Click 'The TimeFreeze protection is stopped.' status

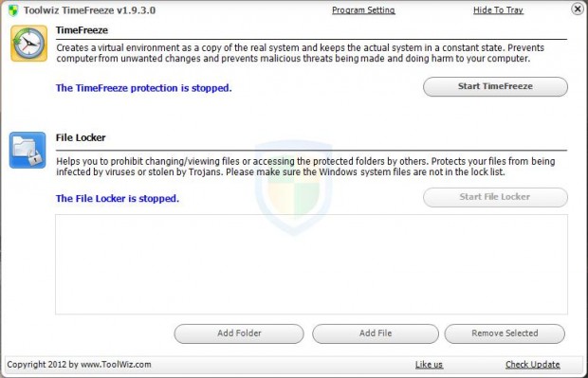point(143,88)
